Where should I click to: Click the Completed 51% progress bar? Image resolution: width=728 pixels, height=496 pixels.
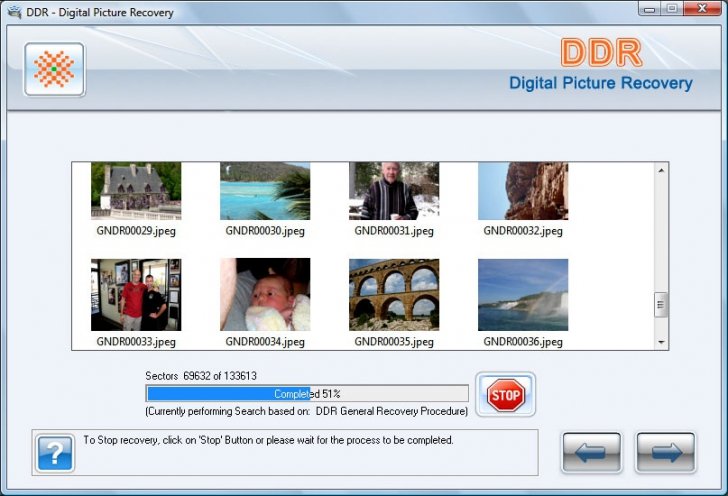[x=307, y=394]
